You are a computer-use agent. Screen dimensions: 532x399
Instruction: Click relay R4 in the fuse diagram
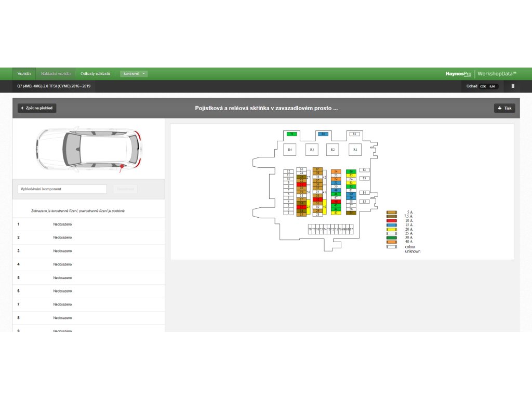pos(290,150)
